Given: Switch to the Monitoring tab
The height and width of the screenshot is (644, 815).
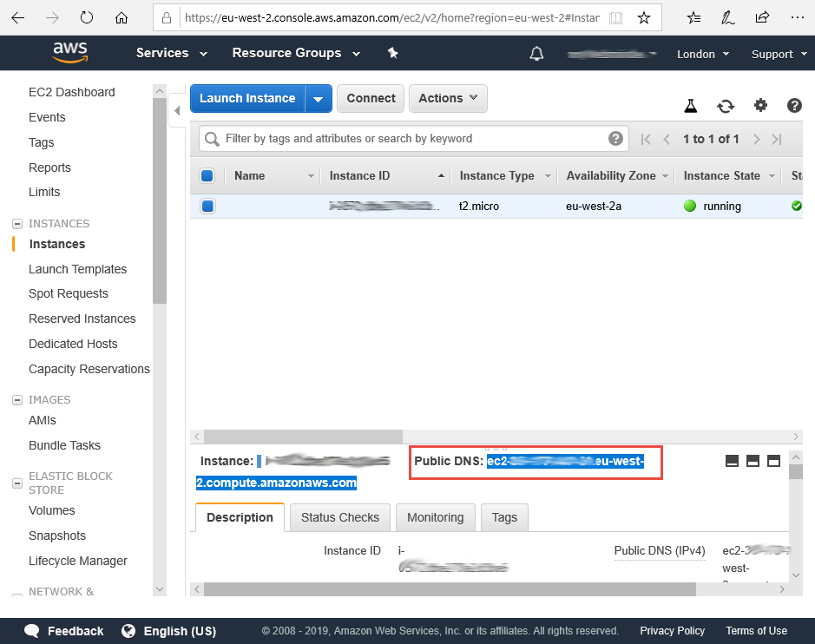Looking at the screenshot, I should tap(436, 517).
